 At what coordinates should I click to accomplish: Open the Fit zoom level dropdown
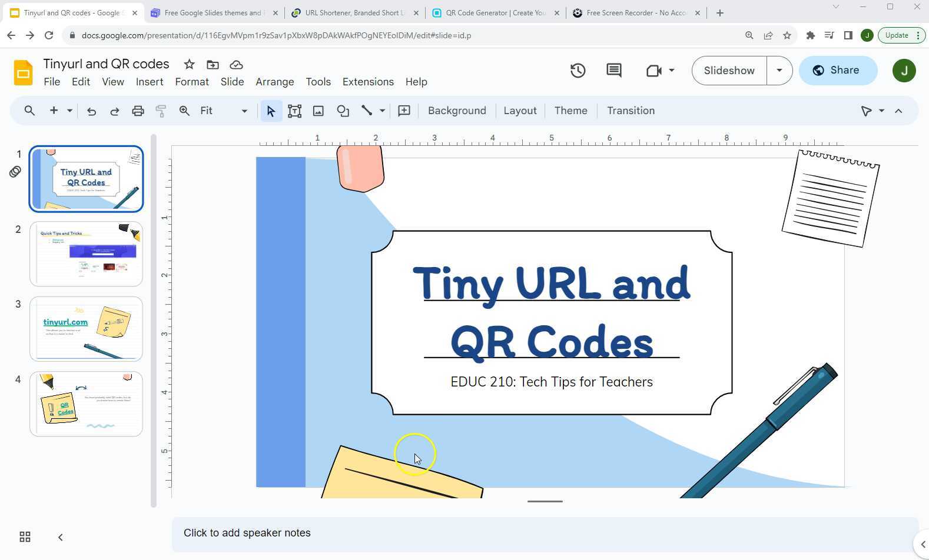[223, 111]
